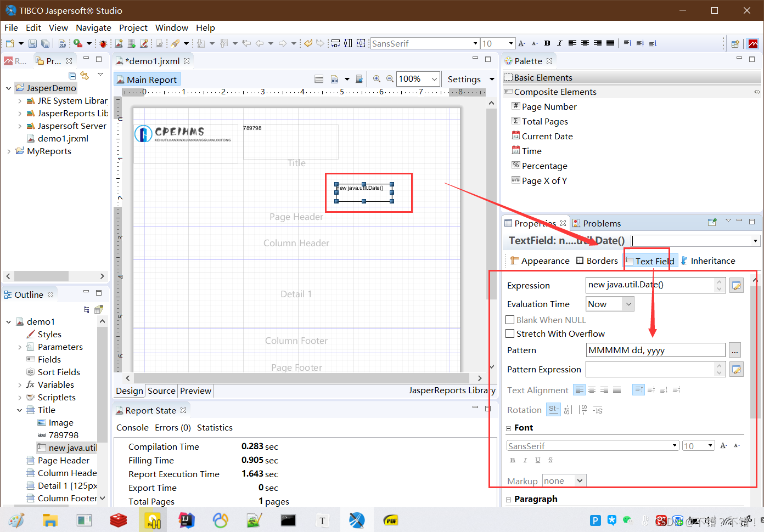Open the Navigate menu

coord(93,27)
